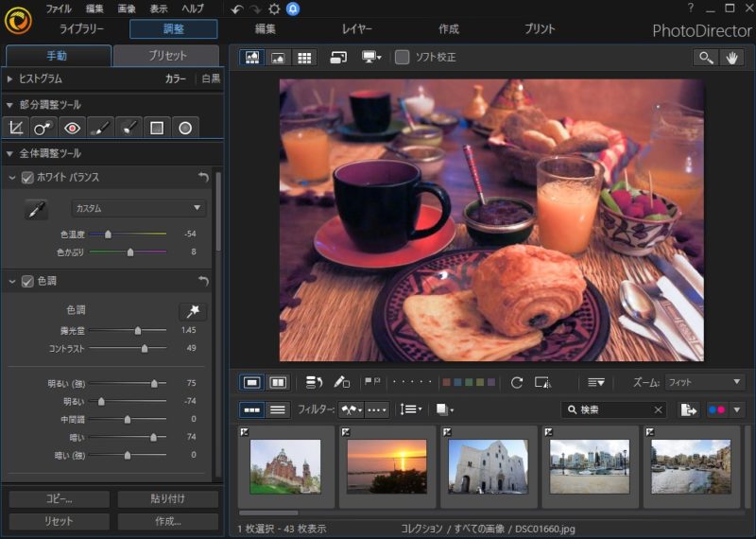The image size is (756, 539).
Task: Click the thumbnail search input field
Action: point(615,409)
